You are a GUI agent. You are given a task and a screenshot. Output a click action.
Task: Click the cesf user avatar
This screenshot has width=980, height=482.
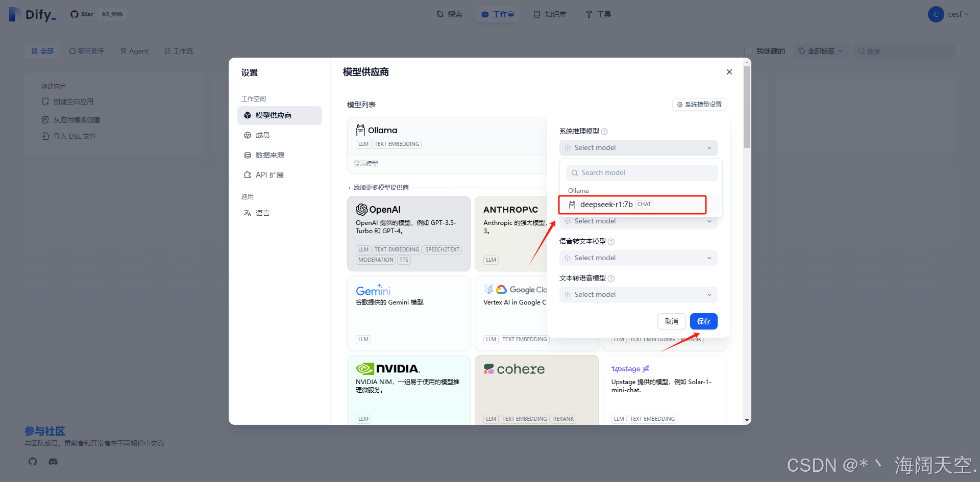(936, 14)
